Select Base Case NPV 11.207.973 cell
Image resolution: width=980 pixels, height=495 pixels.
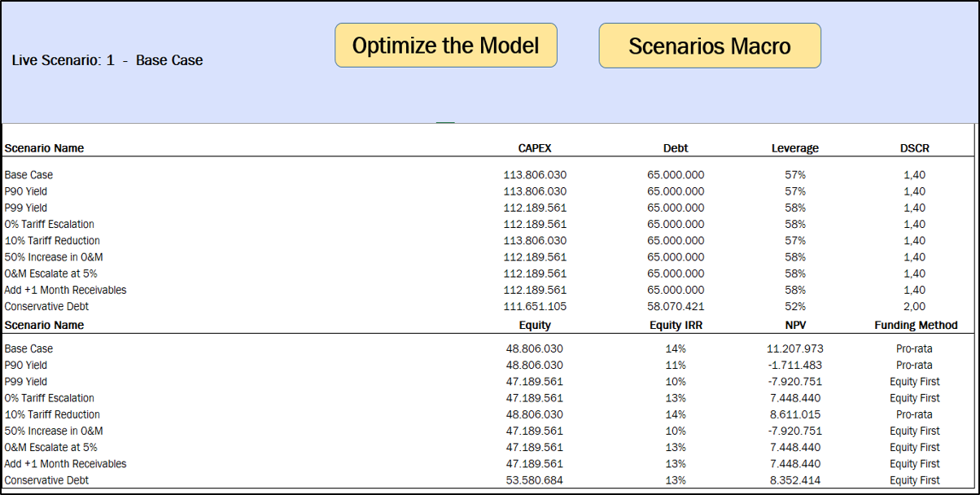coord(795,348)
